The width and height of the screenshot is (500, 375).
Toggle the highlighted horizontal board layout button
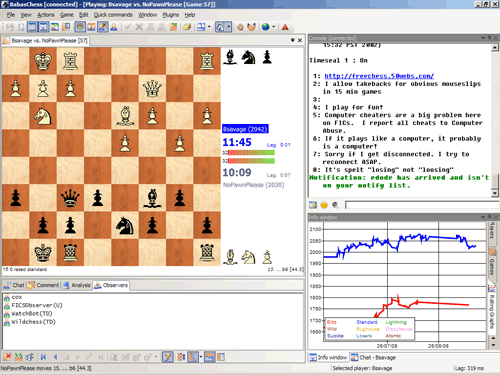click(x=209, y=357)
